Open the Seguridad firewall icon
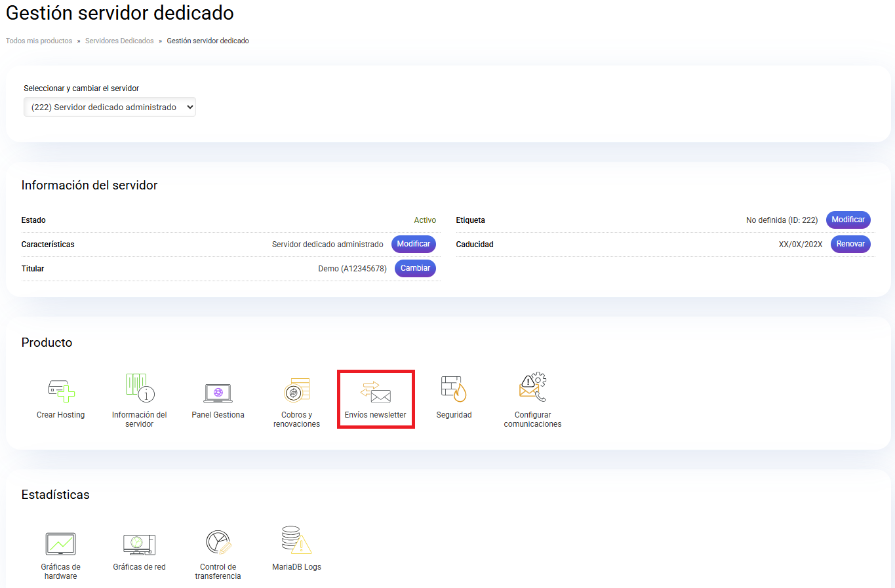Screen dimensions: 895x588 click(454, 389)
